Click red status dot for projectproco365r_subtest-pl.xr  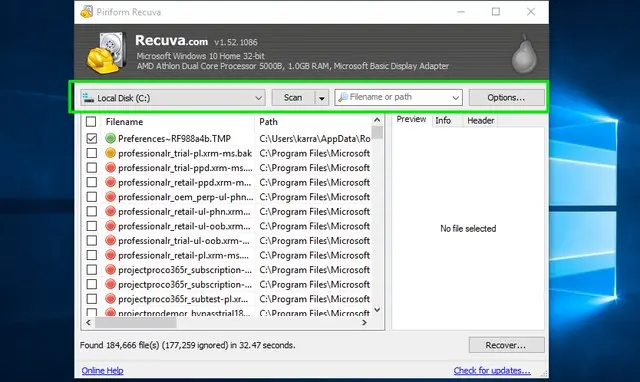click(110, 299)
